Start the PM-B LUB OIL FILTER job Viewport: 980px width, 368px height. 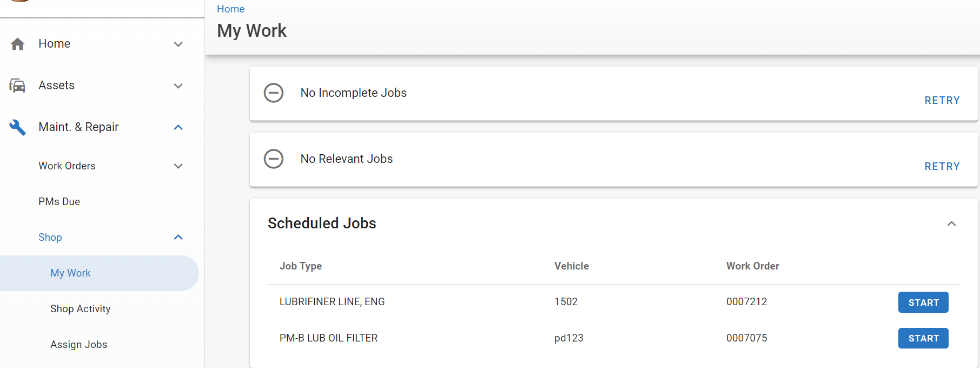(923, 338)
